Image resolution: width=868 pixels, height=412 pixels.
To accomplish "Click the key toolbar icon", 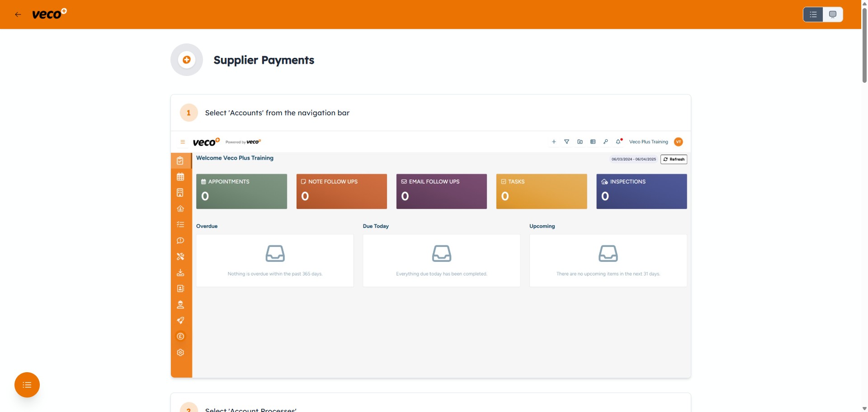I will [606, 142].
